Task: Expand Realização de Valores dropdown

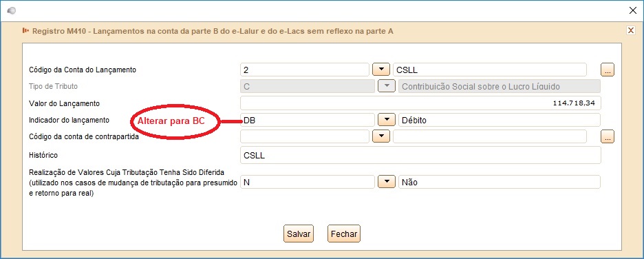Action: 386,182
